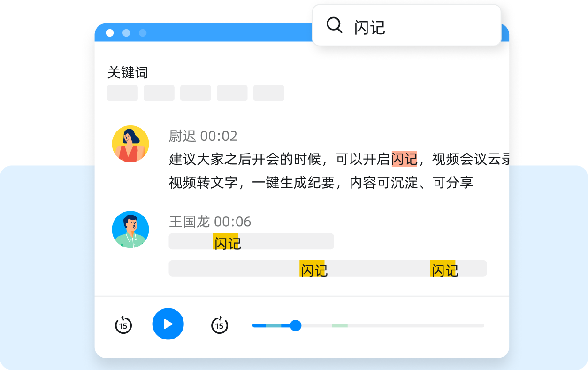Select the second keyword chip under 关键词

[x=159, y=93]
